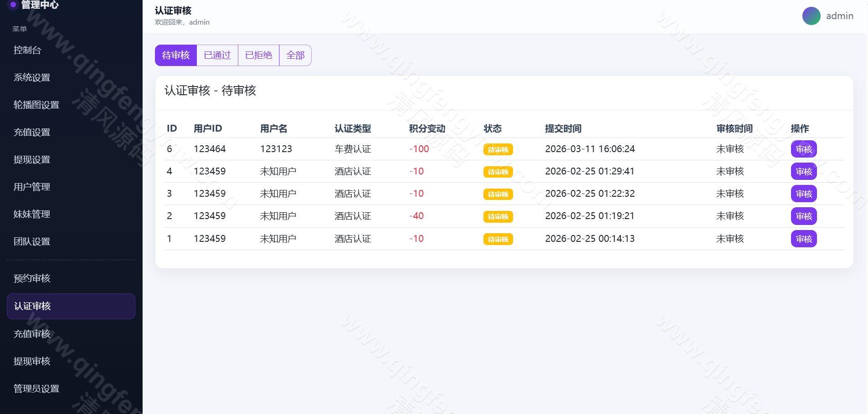The height and width of the screenshot is (414, 868).
Task: Go to 轮播图设置
Action: coord(71,105)
